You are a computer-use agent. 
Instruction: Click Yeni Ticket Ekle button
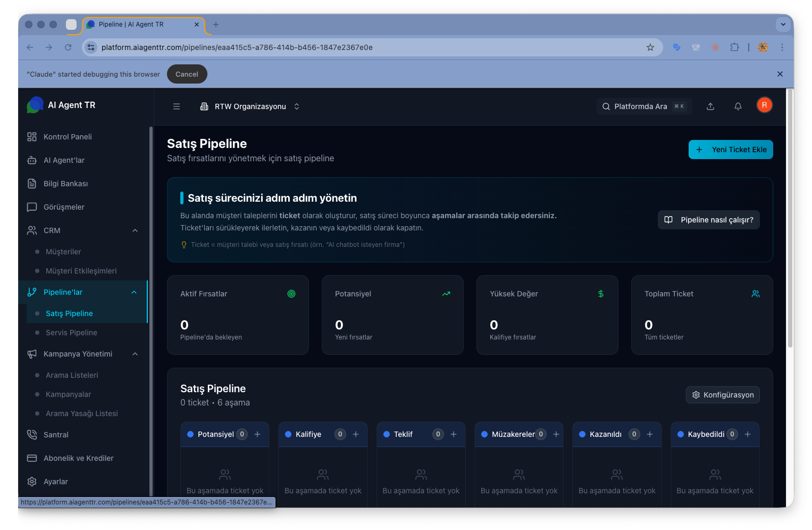point(731,150)
